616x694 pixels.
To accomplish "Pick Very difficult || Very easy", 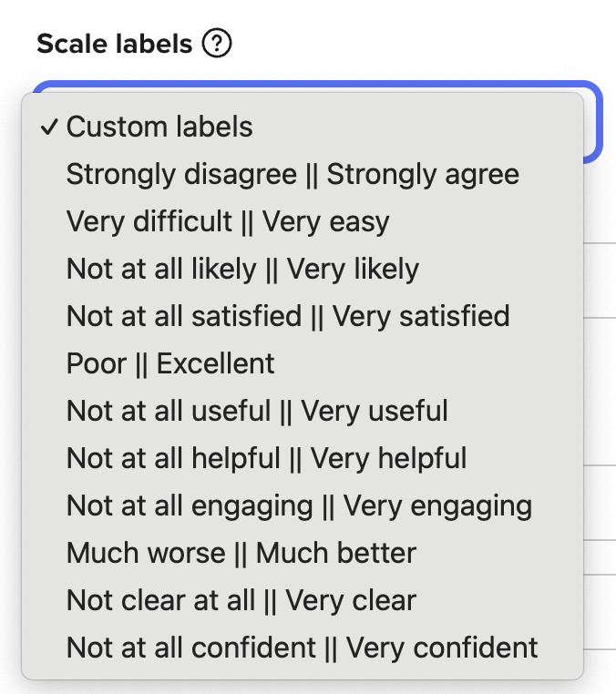I will tap(303, 221).
